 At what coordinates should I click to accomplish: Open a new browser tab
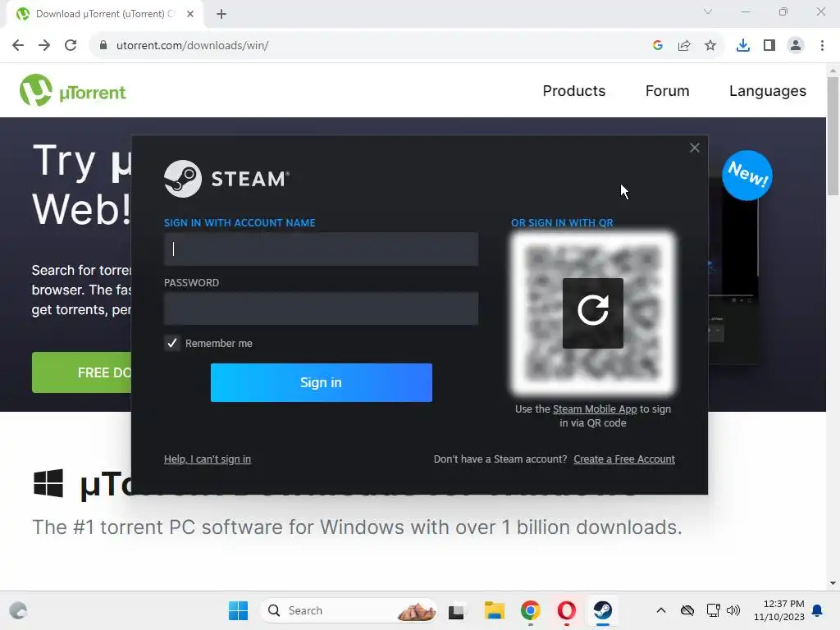tap(221, 14)
